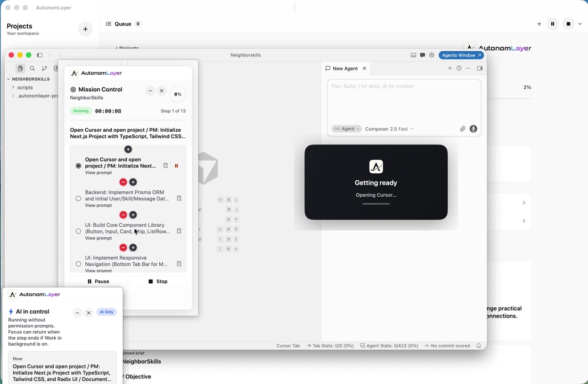Click Cursor Tab in status bar
Viewport: 588px width, 384px height.
288,346
